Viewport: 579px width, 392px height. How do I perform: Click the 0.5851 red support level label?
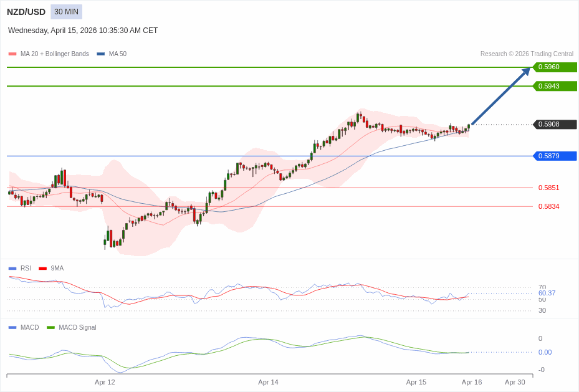(548, 188)
